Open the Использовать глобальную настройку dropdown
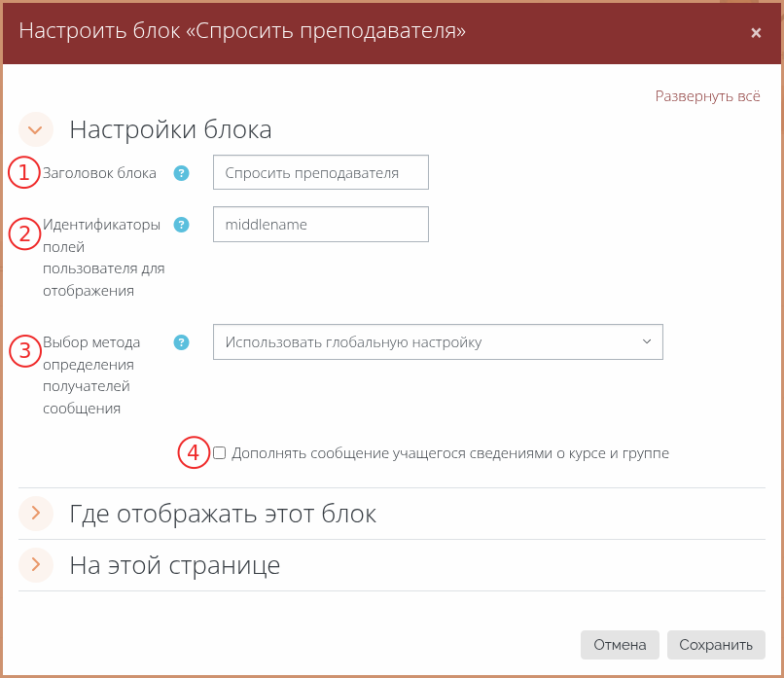This screenshot has height=678, width=784. (438, 342)
